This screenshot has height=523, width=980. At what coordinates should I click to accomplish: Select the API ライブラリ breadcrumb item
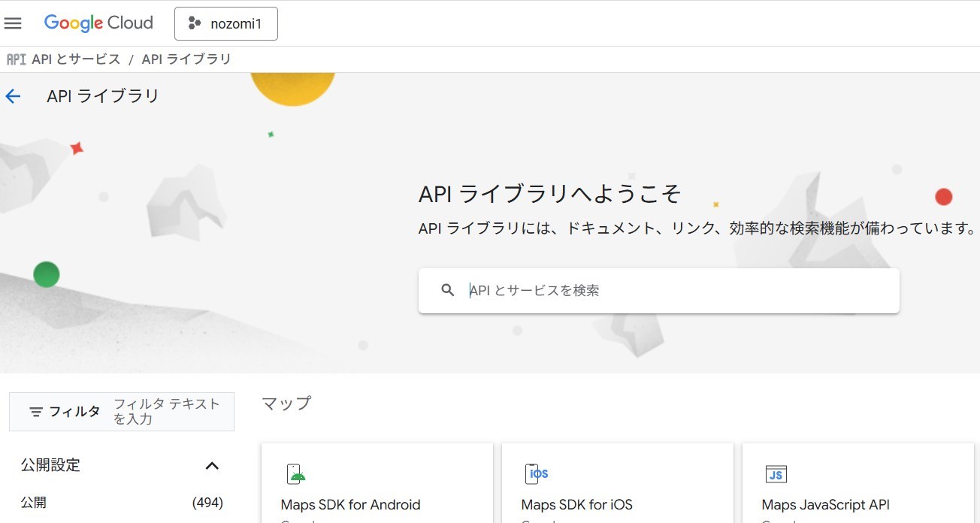tap(186, 59)
